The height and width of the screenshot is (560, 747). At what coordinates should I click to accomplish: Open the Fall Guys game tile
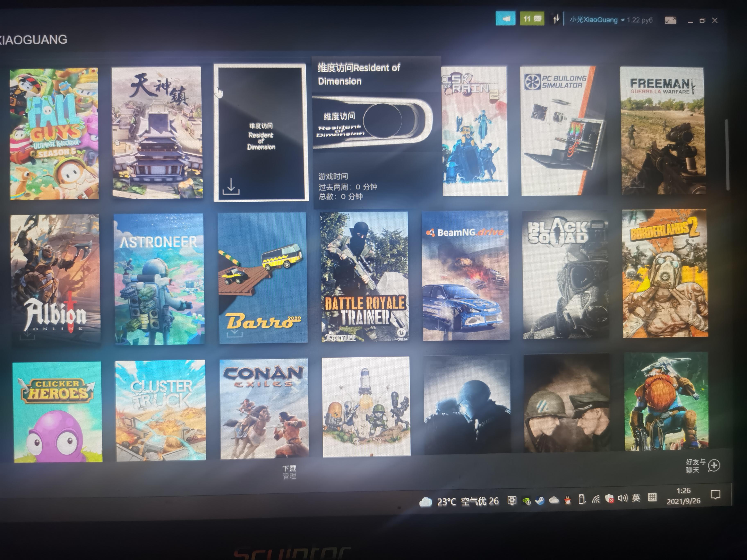tap(54, 134)
